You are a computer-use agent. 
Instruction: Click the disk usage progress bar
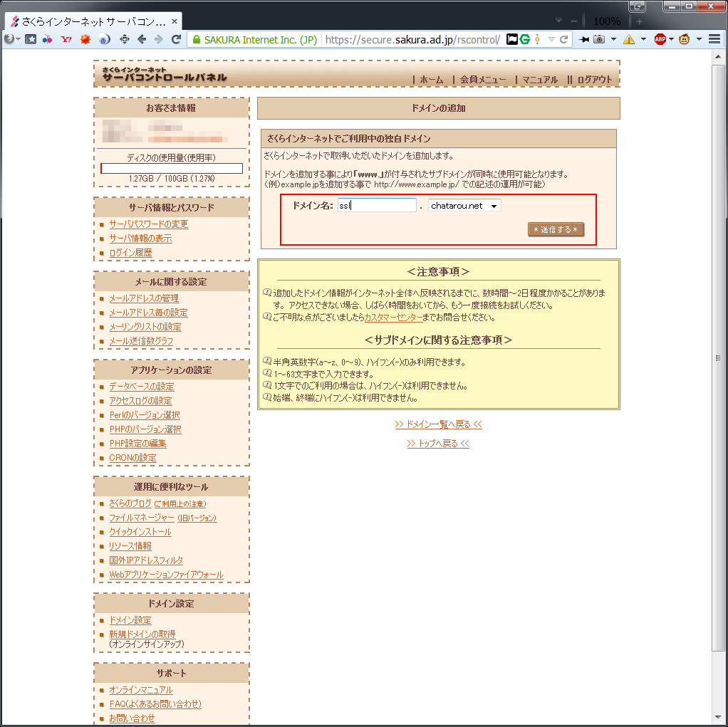[x=172, y=168]
